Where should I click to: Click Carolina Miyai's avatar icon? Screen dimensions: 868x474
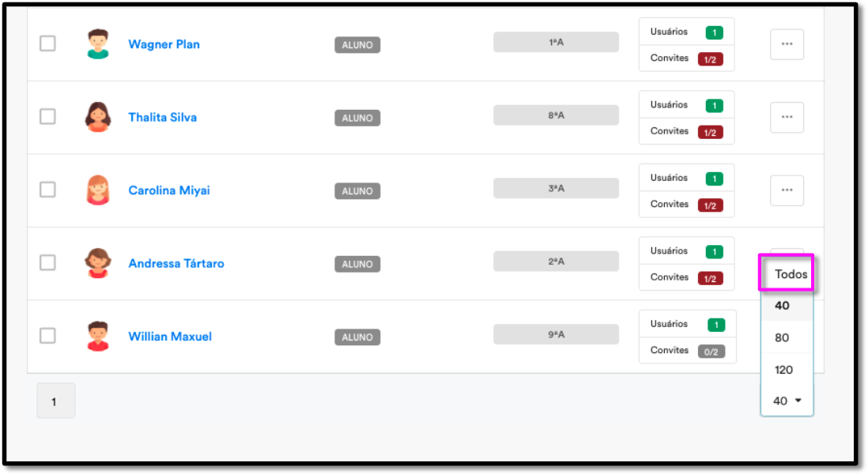[98, 190]
